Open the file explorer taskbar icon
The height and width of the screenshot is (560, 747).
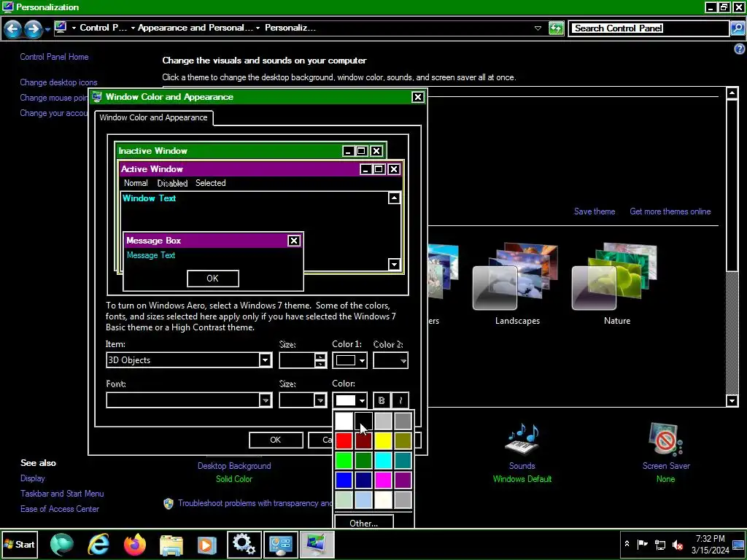tap(171, 545)
